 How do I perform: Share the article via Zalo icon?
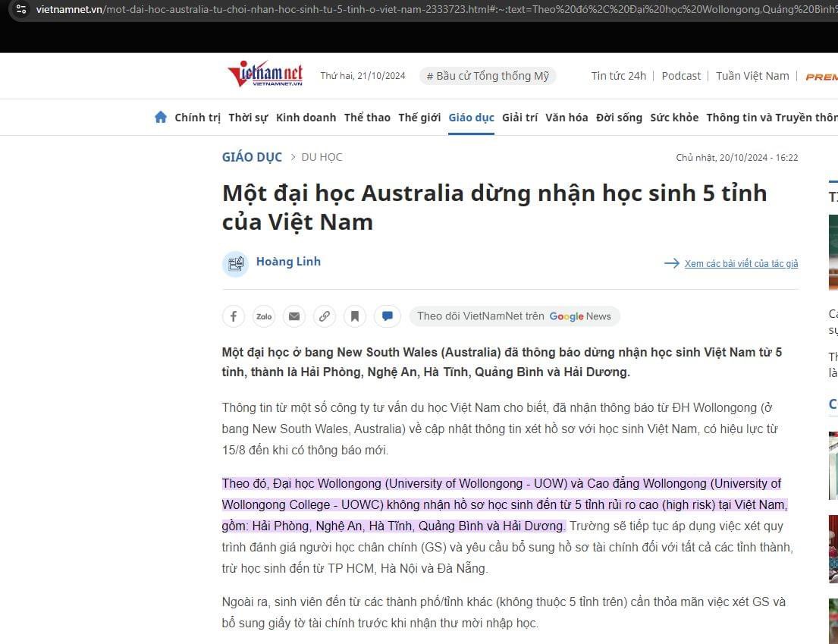click(264, 316)
